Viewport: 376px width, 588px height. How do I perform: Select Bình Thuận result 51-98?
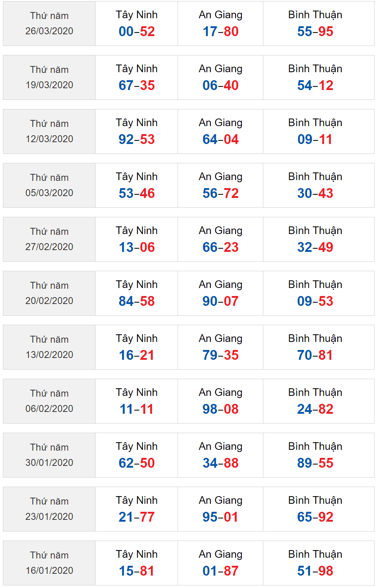click(x=315, y=571)
